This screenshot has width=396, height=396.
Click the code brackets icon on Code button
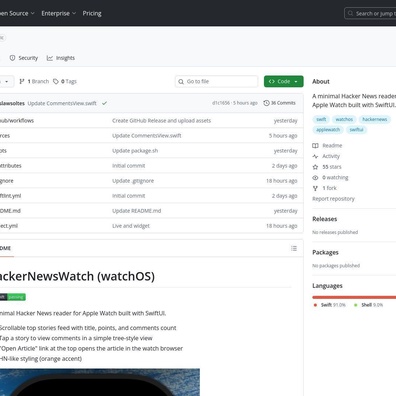pos(272,81)
